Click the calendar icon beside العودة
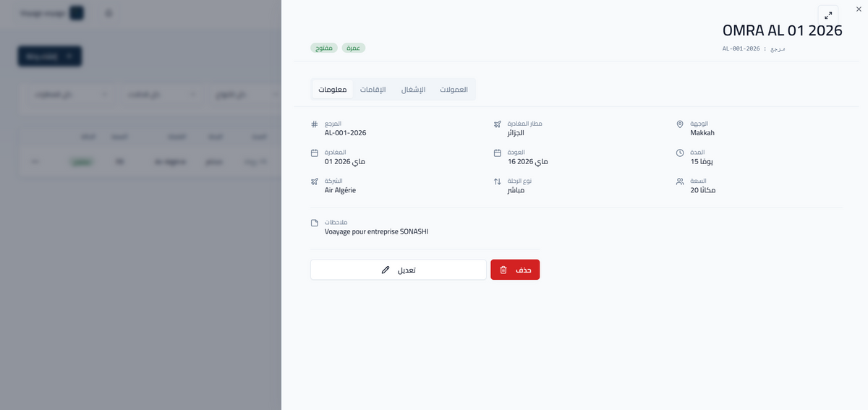The image size is (868, 410). (x=497, y=153)
